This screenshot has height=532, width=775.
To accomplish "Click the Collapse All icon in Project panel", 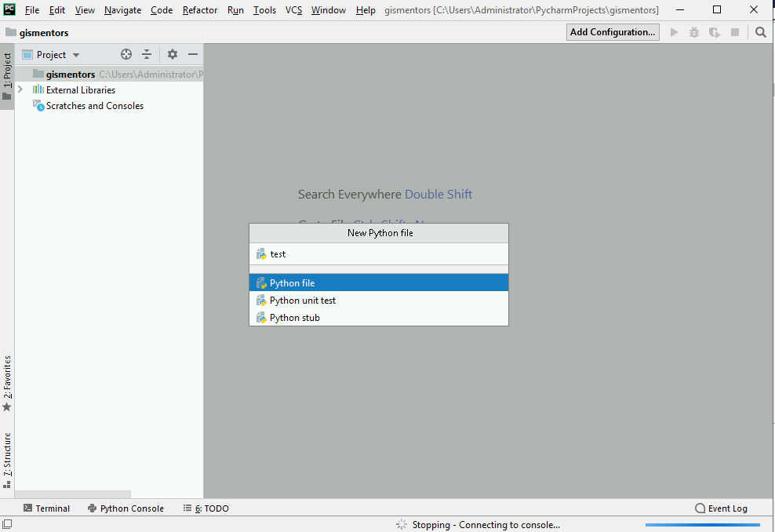I will tap(147, 54).
